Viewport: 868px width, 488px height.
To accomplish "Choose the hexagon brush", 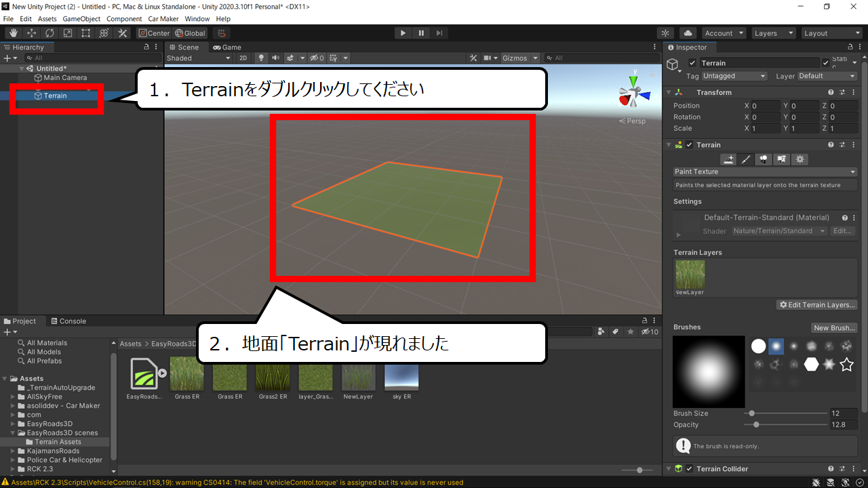I will [811, 365].
